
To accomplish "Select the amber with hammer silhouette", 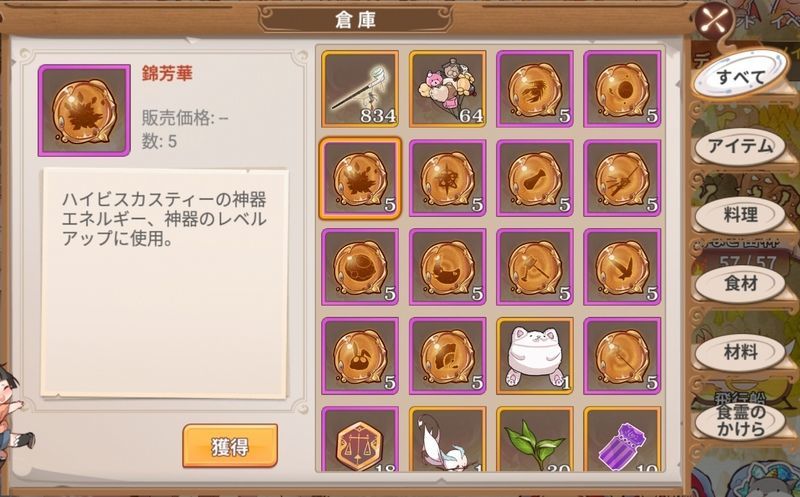I will 535,267.
